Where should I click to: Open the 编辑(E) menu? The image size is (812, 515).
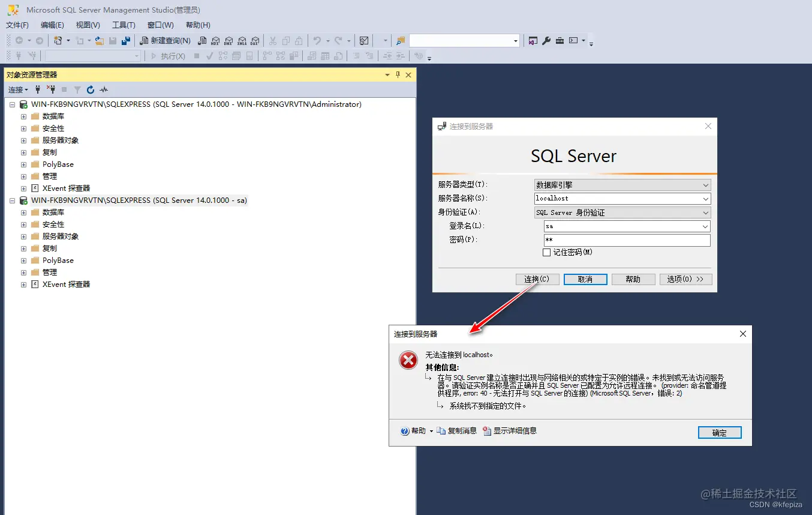[52, 25]
